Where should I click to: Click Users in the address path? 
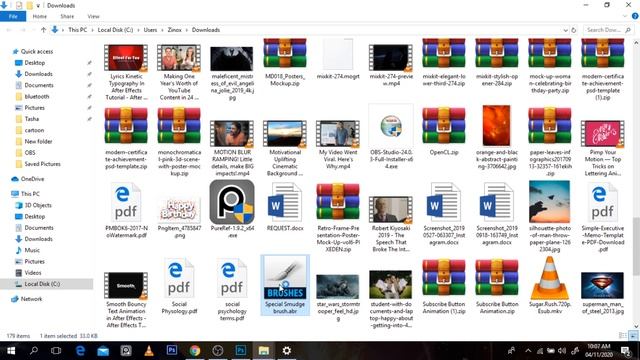[150, 30]
